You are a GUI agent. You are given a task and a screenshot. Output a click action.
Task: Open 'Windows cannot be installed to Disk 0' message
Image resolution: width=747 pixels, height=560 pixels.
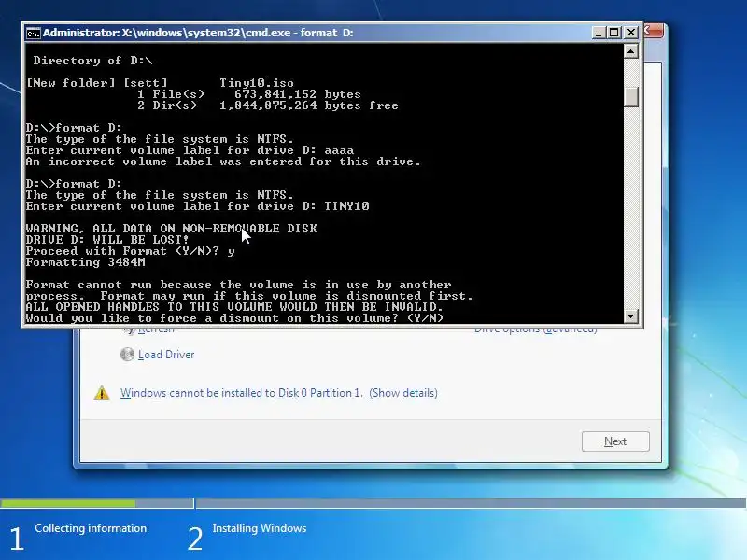[x=241, y=393]
